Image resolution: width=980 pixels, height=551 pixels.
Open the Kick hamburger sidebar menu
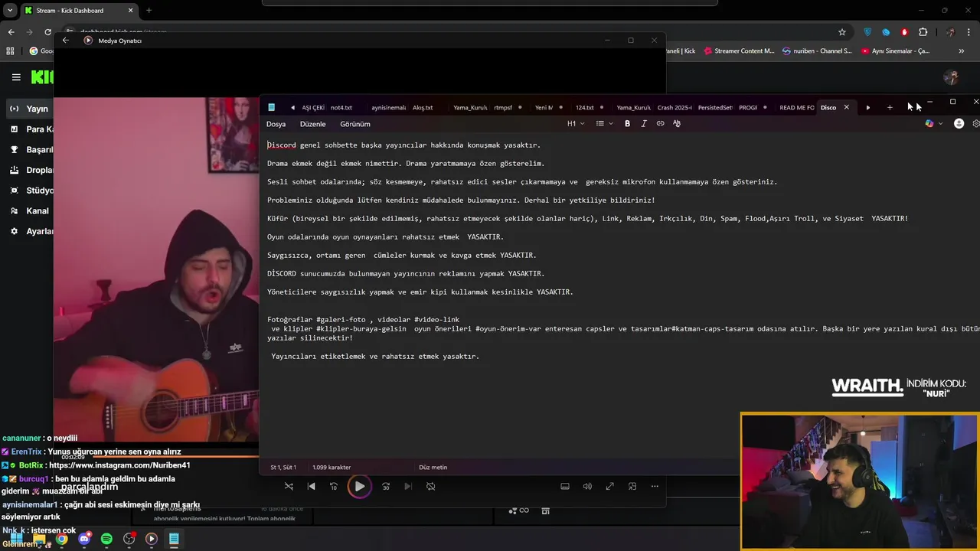pyautogui.click(x=16, y=77)
